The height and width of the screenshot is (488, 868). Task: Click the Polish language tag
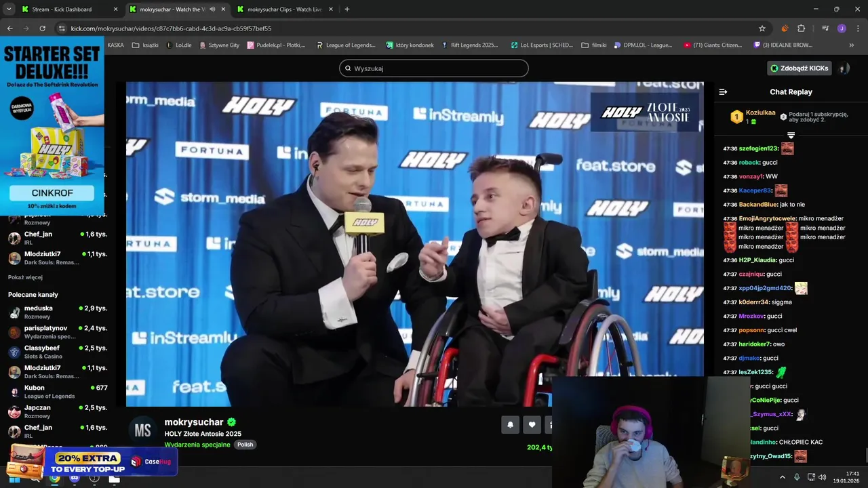245,445
